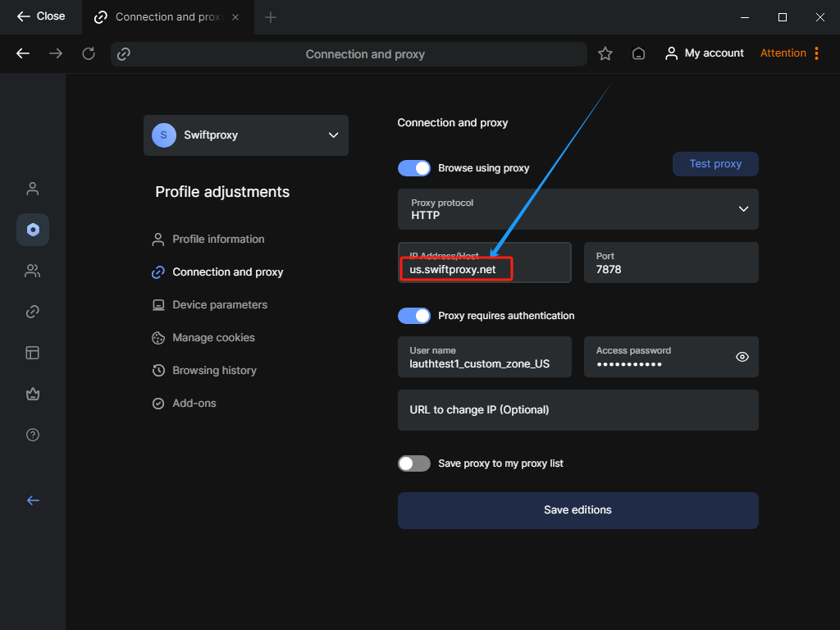Image resolution: width=840 pixels, height=630 pixels.
Task: Click the reload page icon
Action: click(89, 53)
